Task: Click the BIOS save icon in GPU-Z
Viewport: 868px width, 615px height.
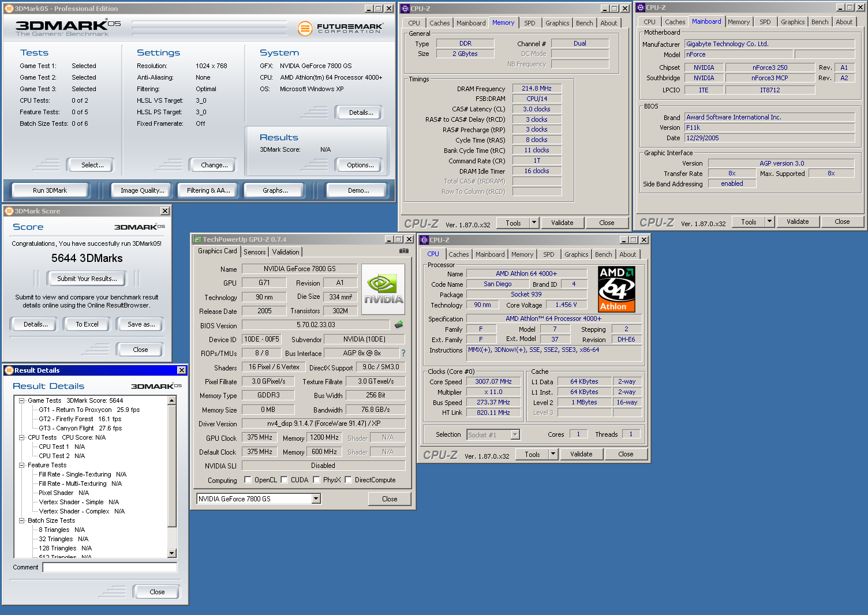Action: pos(398,325)
